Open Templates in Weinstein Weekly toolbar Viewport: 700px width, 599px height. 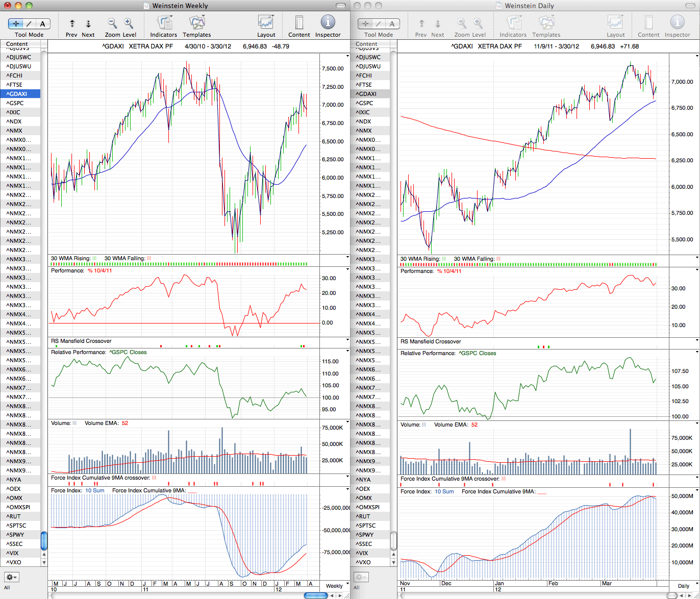[x=196, y=22]
